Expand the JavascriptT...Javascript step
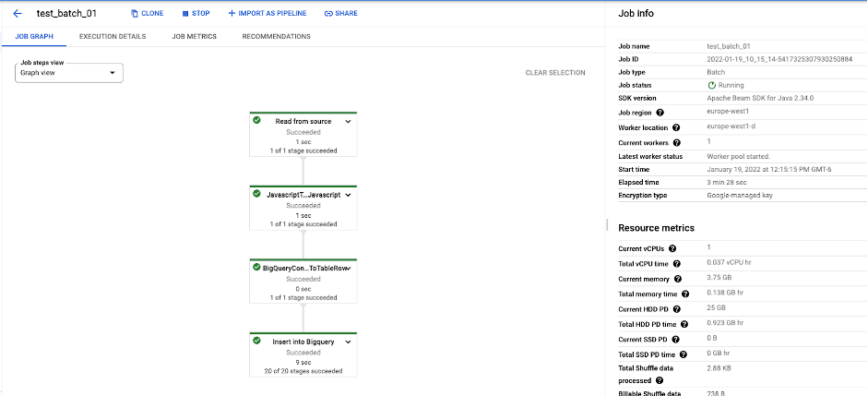The image size is (868, 396). 348,195
